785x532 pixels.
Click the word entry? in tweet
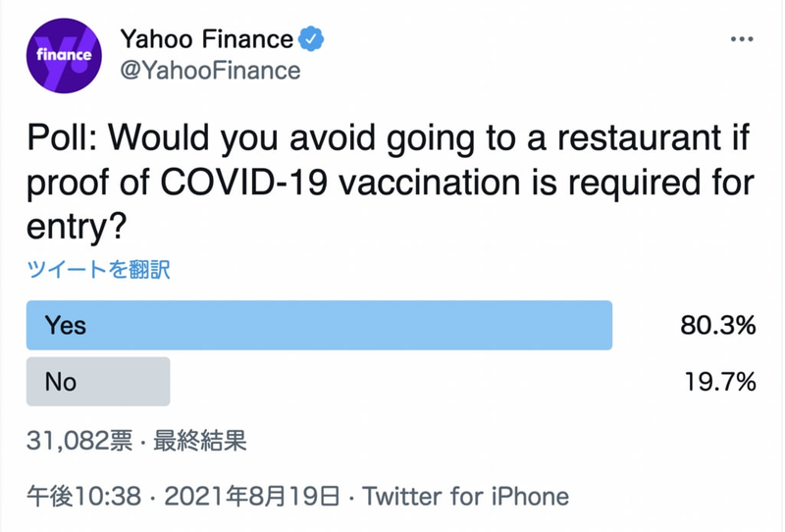click(x=77, y=227)
